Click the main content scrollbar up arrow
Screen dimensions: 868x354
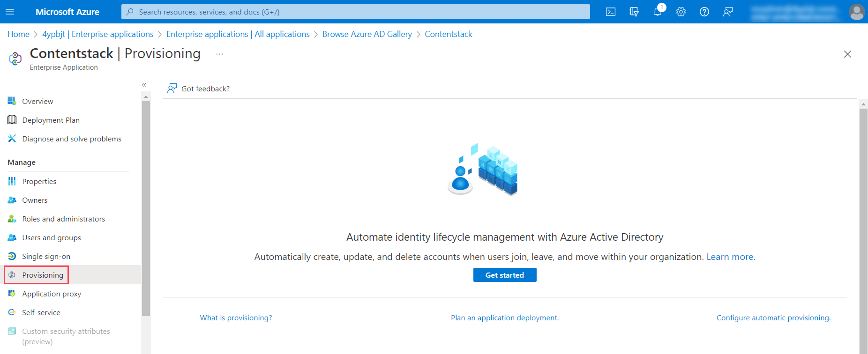coord(863,104)
